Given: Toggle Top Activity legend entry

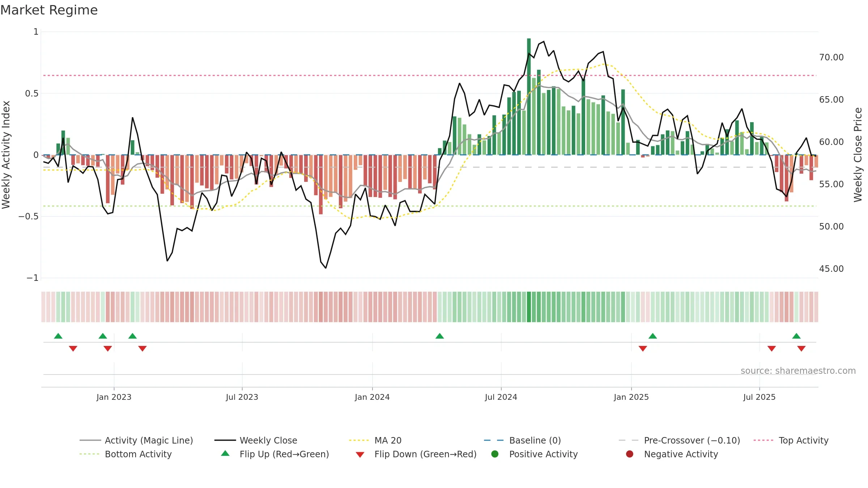Looking at the screenshot, I should [791, 440].
